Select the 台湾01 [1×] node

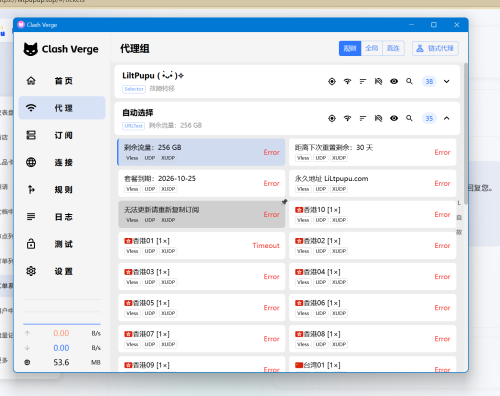tap(372, 364)
